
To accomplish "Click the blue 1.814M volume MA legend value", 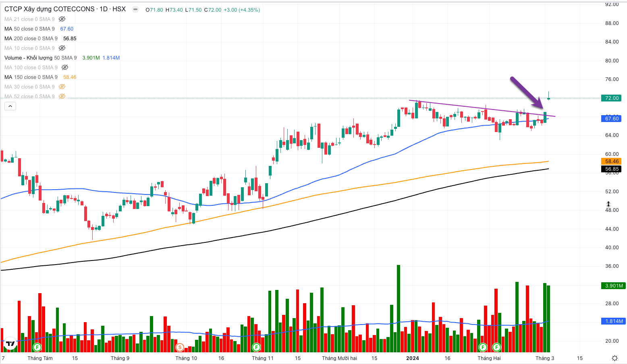I will (x=111, y=58).
